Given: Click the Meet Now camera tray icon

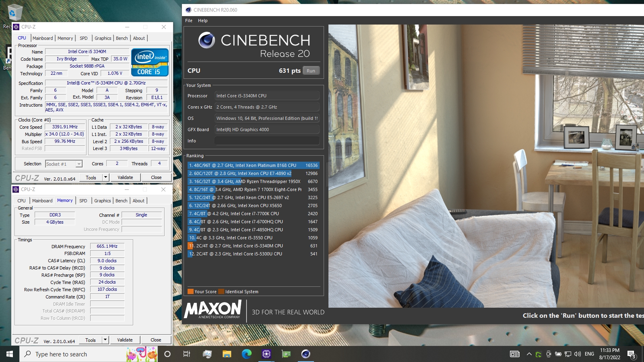Looking at the screenshot, I should (549, 354).
